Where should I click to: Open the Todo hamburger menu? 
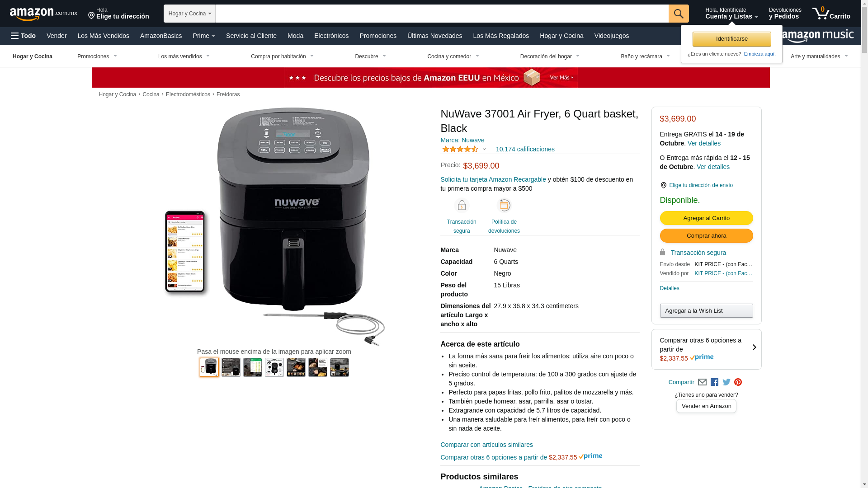click(24, 36)
